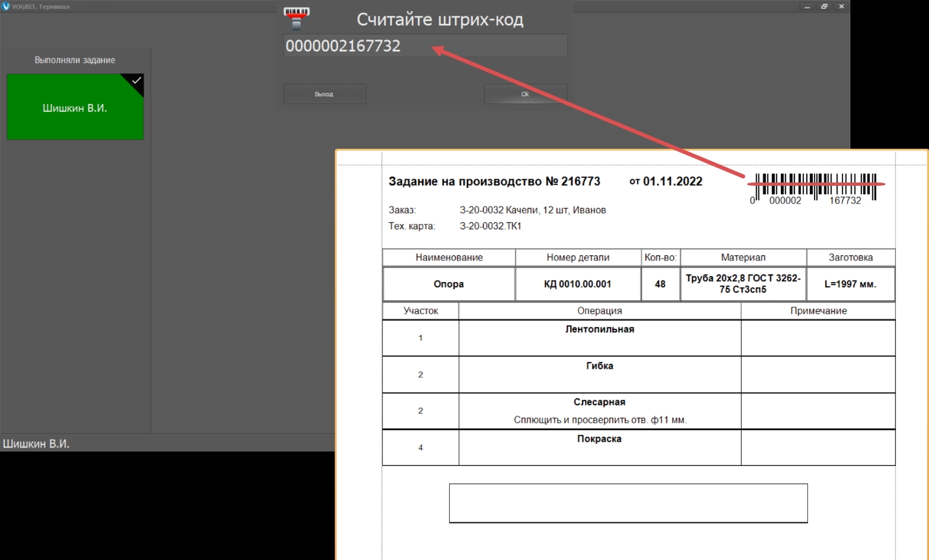
Task: Click the 'Слесарная' operation name
Action: pyautogui.click(x=599, y=402)
